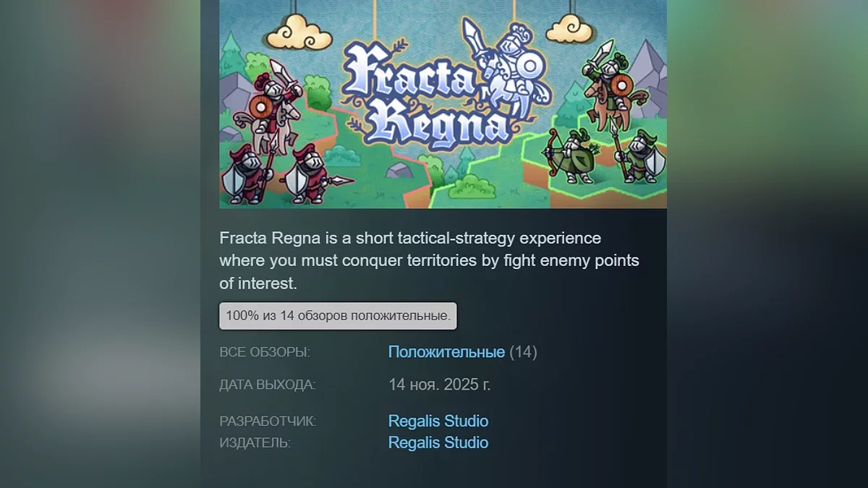Click the ДАТА ВЫХОДА label
Image resolution: width=868 pixels, height=488 pixels.
coord(268,385)
